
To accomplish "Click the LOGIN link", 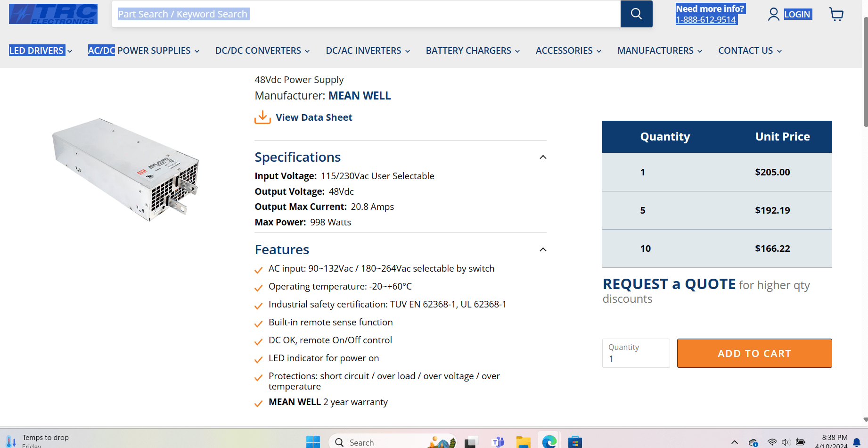I will pos(797,14).
